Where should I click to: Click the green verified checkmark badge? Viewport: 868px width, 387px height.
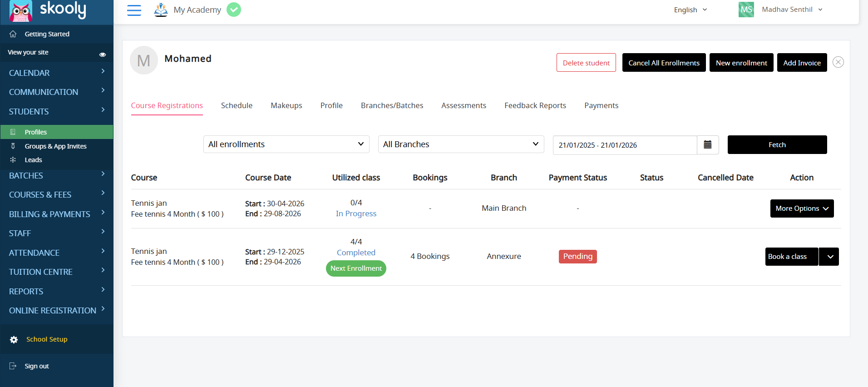pyautogui.click(x=234, y=10)
